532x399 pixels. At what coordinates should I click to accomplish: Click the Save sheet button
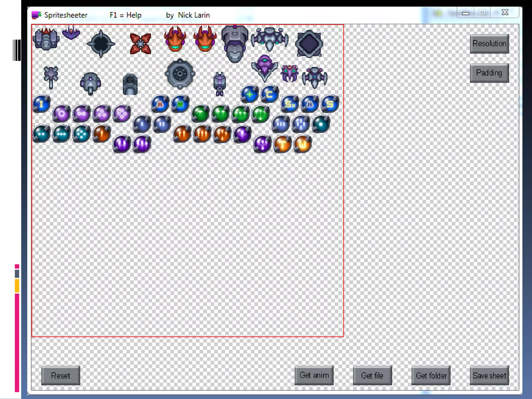point(489,375)
